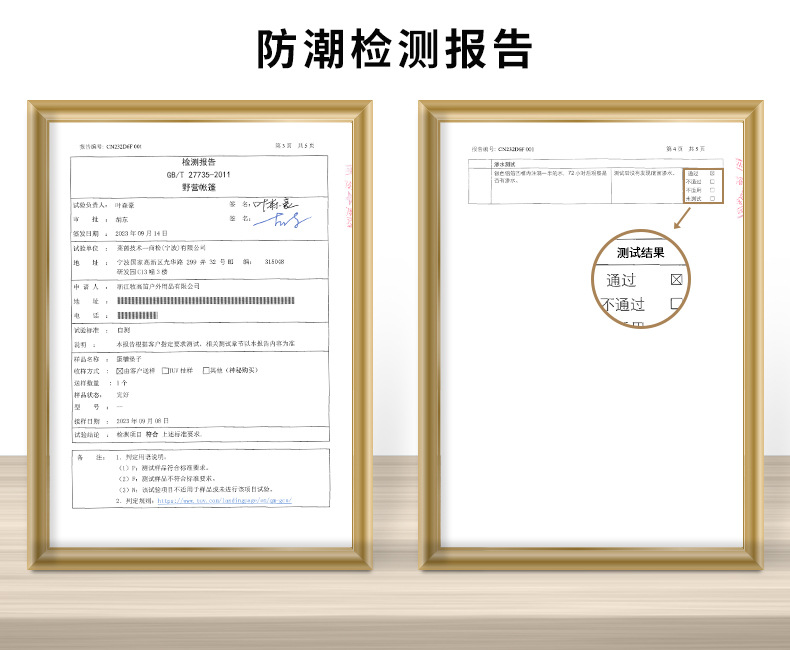Tick the TUV 抽样 checkbox
The width and height of the screenshot is (790, 650).
click(165, 371)
